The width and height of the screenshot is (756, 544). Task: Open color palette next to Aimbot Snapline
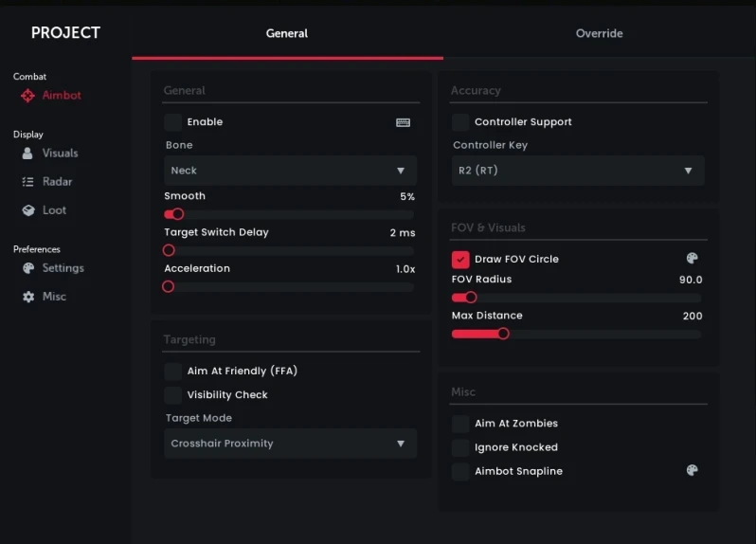tap(692, 470)
